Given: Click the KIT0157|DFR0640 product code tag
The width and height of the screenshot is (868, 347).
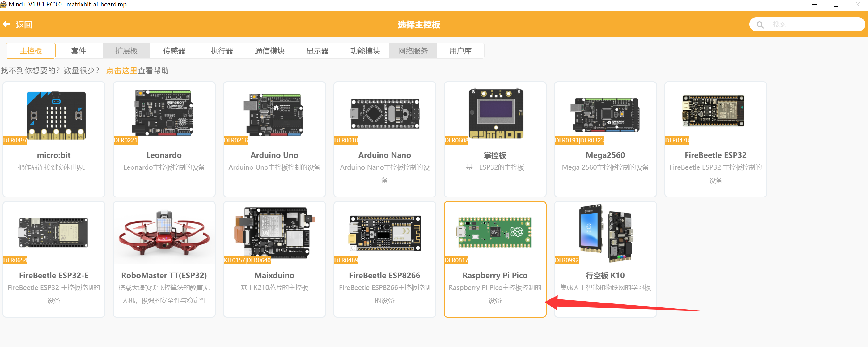Looking at the screenshot, I should pyautogui.click(x=247, y=260).
